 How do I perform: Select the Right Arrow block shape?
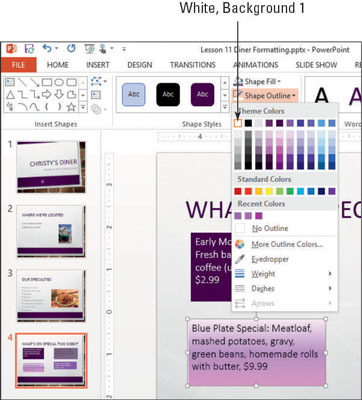[x=47, y=95]
